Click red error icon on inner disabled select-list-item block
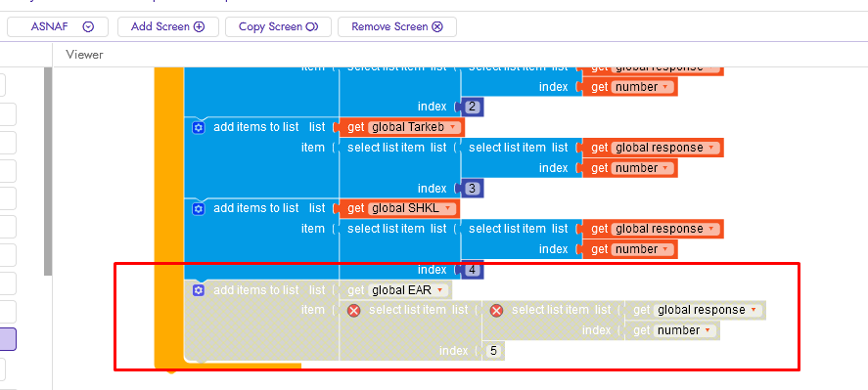 tap(496, 311)
